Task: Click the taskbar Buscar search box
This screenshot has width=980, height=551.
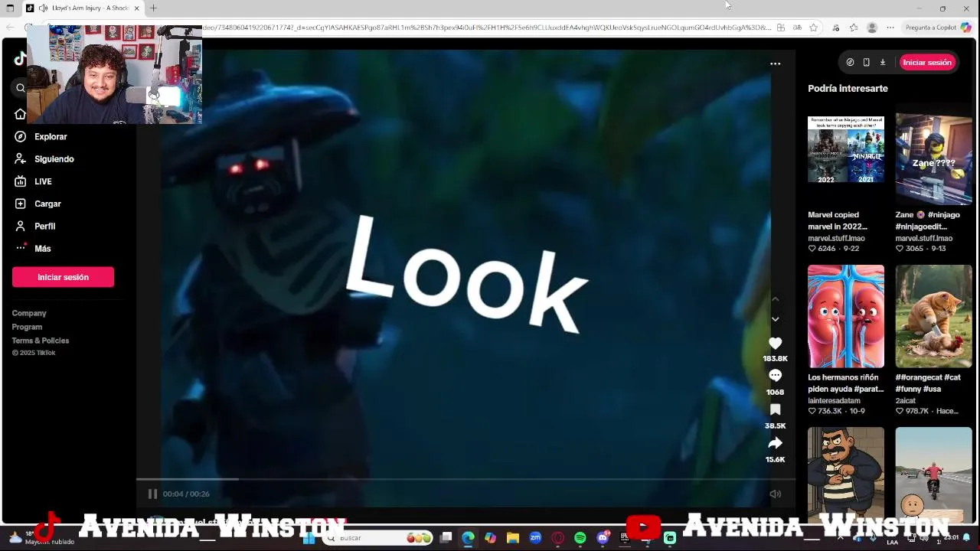Action: [378, 538]
